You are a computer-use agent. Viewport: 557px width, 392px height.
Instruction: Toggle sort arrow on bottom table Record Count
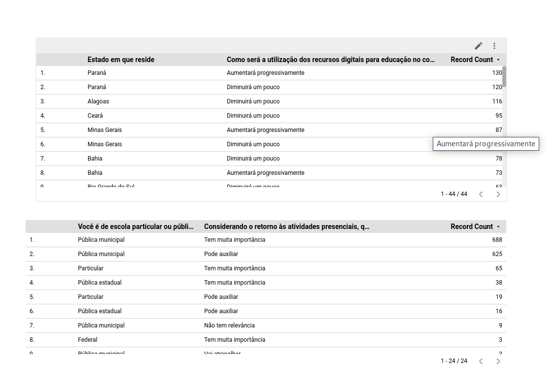pos(498,227)
